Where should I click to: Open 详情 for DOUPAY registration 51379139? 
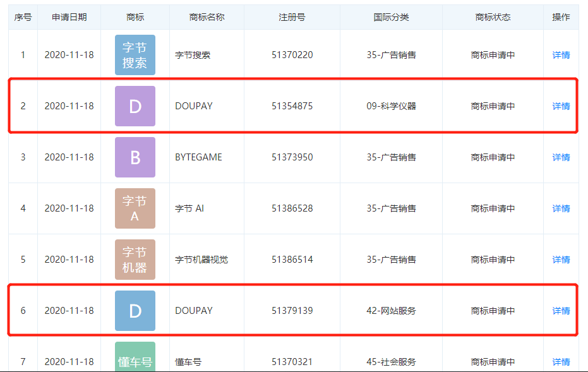click(561, 311)
